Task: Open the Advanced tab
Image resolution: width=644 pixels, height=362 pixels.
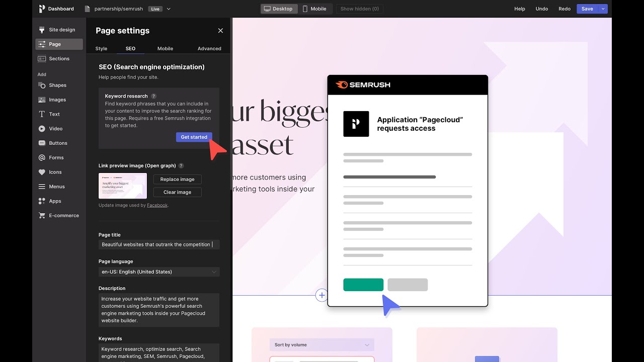Action: tap(209, 49)
